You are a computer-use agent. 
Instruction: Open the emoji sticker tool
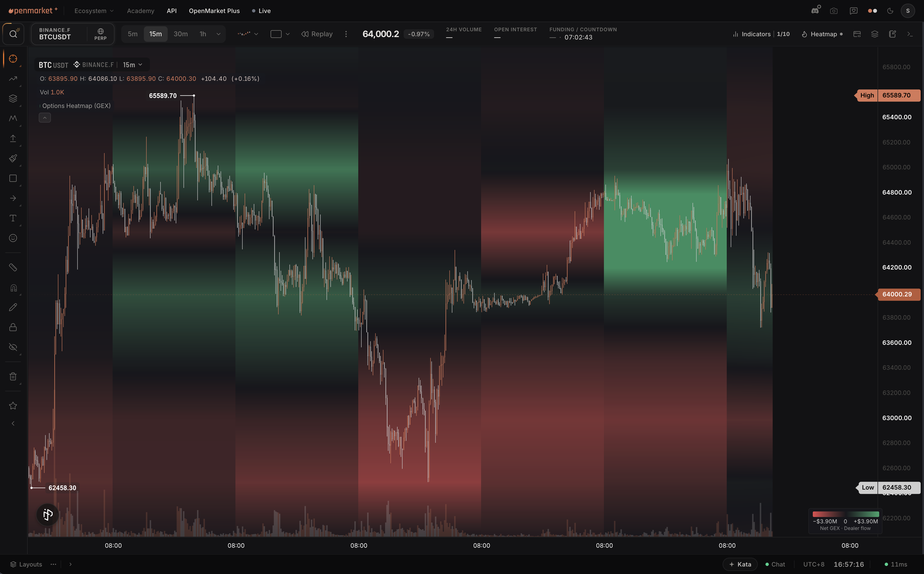coord(13,238)
